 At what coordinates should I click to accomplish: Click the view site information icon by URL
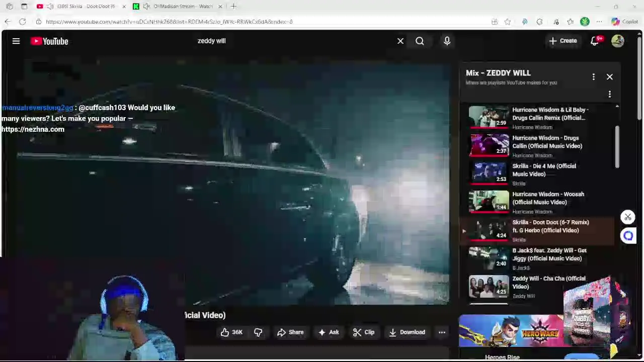39,22
